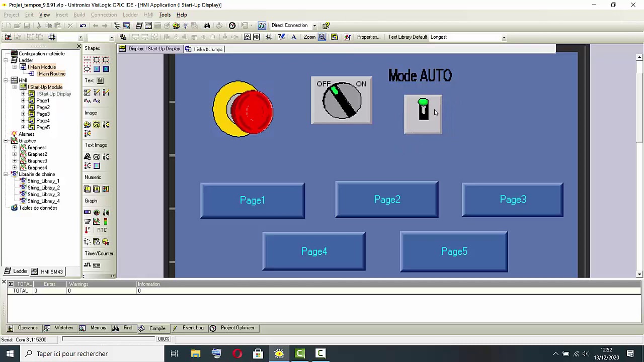This screenshot has height=362, width=644.
Task: Open the Event Log panel
Action: [x=188, y=328]
